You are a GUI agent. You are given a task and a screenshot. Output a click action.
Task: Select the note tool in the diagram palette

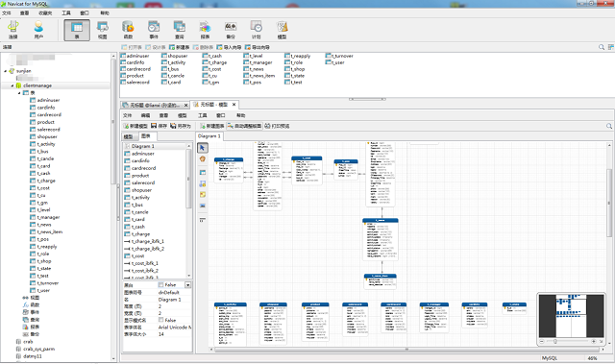coord(203,194)
